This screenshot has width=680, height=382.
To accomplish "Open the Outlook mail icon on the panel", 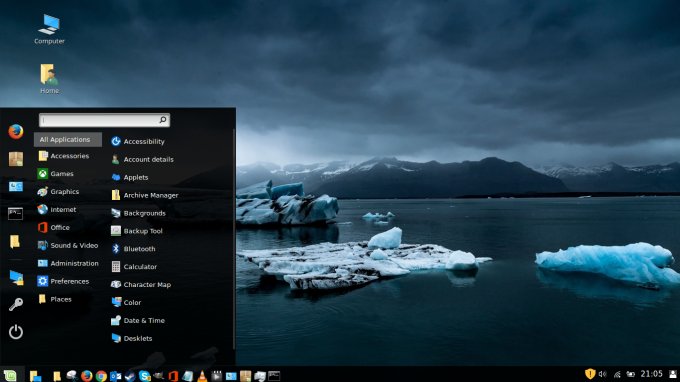I will [115, 375].
